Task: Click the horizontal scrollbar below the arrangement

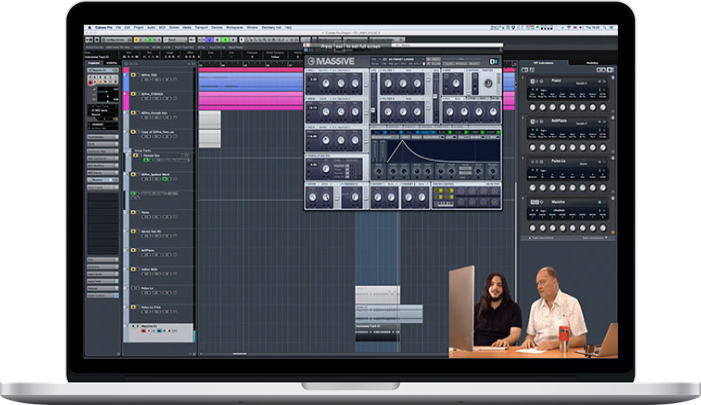Action: coord(240,354)
